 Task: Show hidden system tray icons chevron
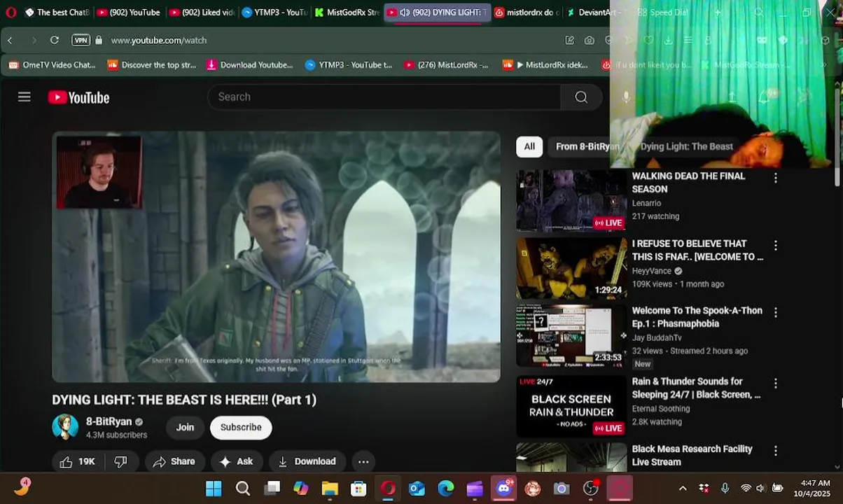683,488
